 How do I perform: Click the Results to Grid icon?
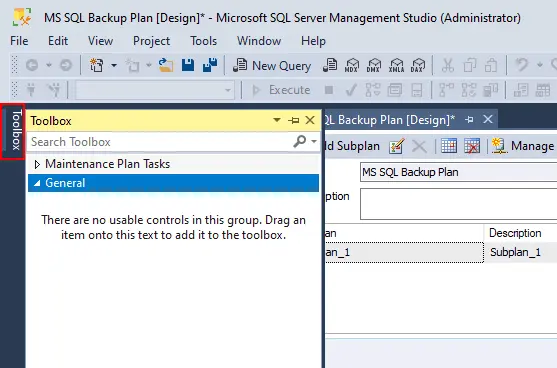(543, 90)
